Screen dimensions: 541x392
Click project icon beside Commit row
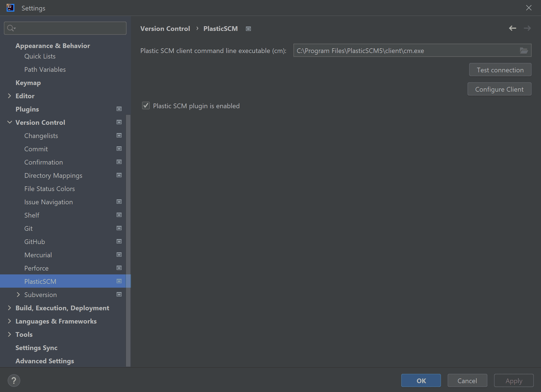tap(119, 149)
